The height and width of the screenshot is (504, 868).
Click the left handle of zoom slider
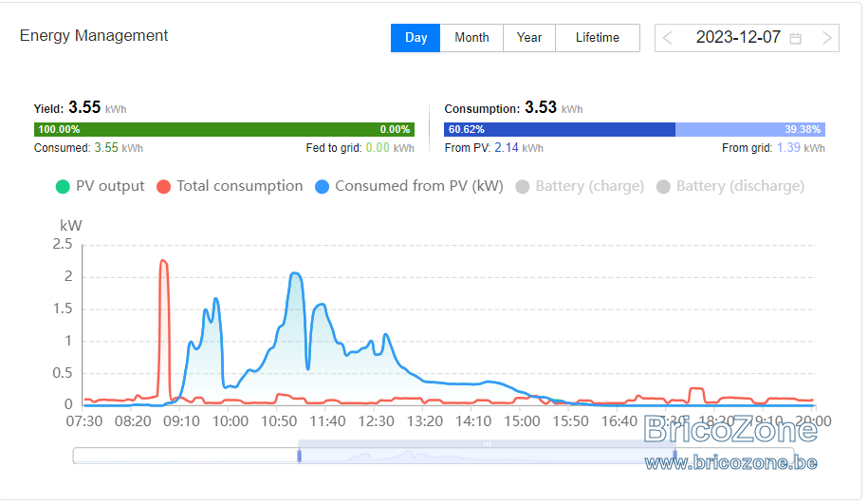(x=299, y=456)
